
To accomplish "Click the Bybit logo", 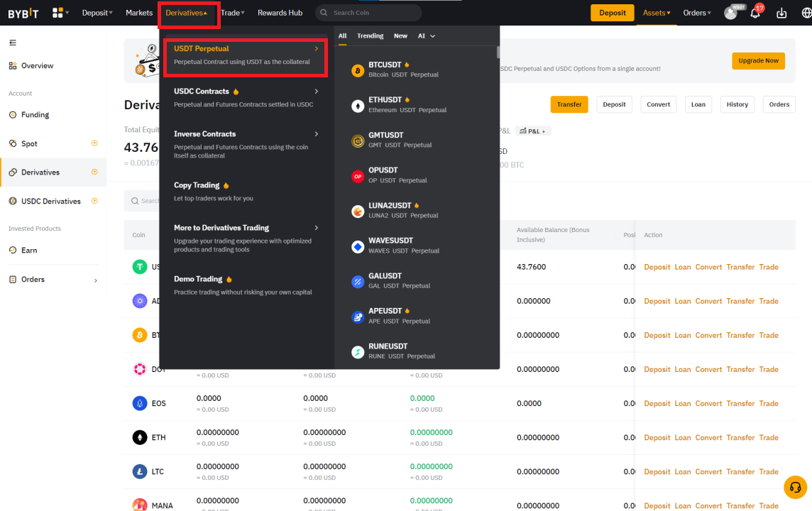I will [x=23, y=13].
